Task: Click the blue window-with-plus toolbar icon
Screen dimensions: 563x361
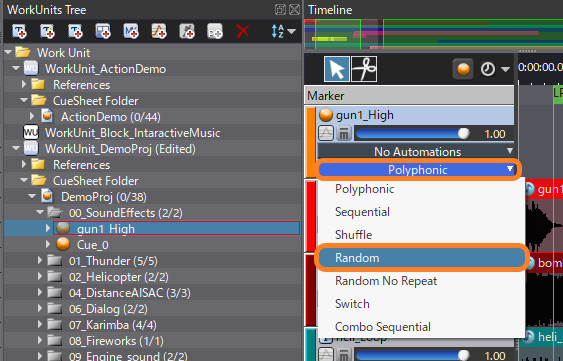Action: coord(103,31)
